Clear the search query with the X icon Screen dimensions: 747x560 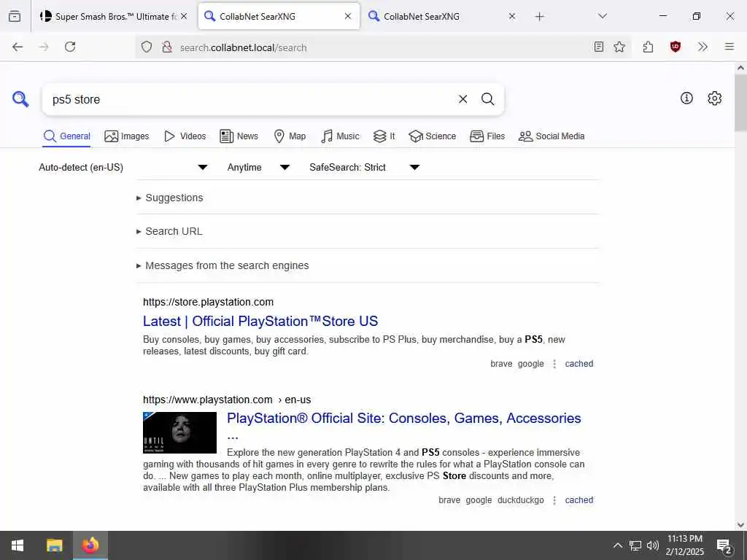462,99
